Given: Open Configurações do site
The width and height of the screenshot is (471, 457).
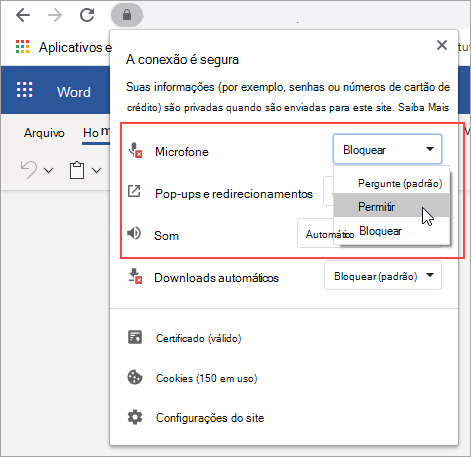Looking at the screenshot, I should tap(210, 418).
